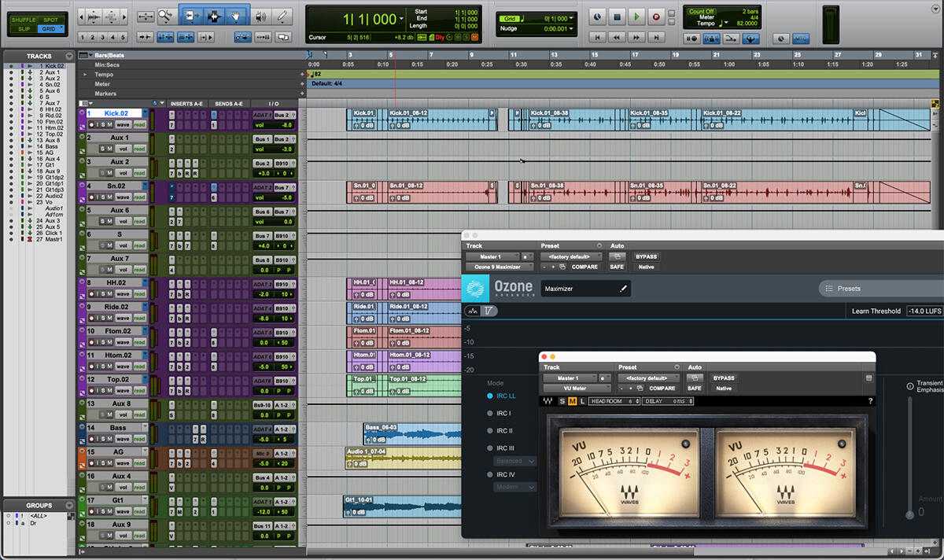Viewport: 944px width, 560px height.
Task: Open the Grid value dropdown
Action: [x=571, y=17]
